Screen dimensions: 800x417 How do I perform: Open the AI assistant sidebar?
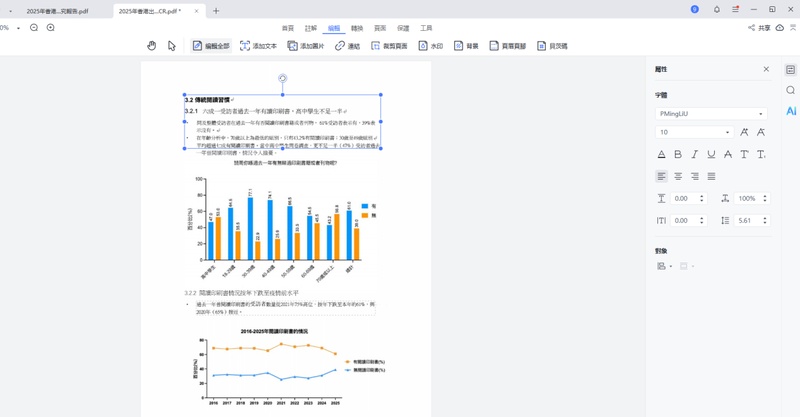point(791,111)
